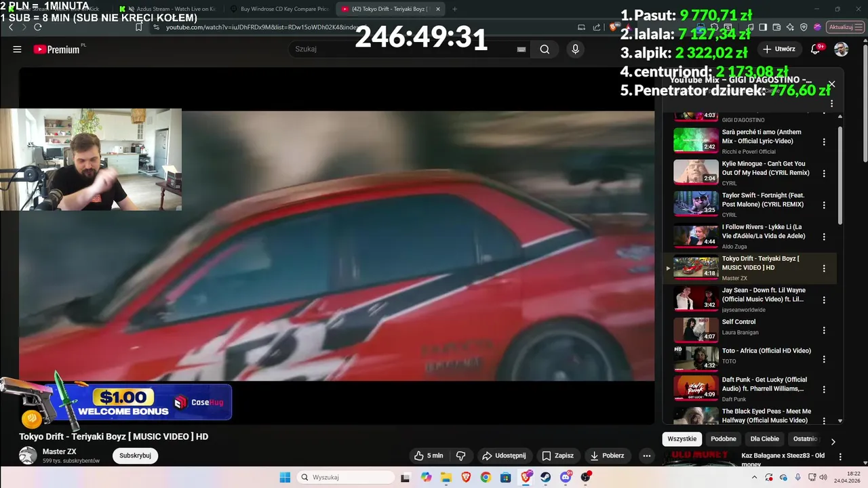Open the on-screen keyboard in search box
868x488 pixels.
(521, 49)
